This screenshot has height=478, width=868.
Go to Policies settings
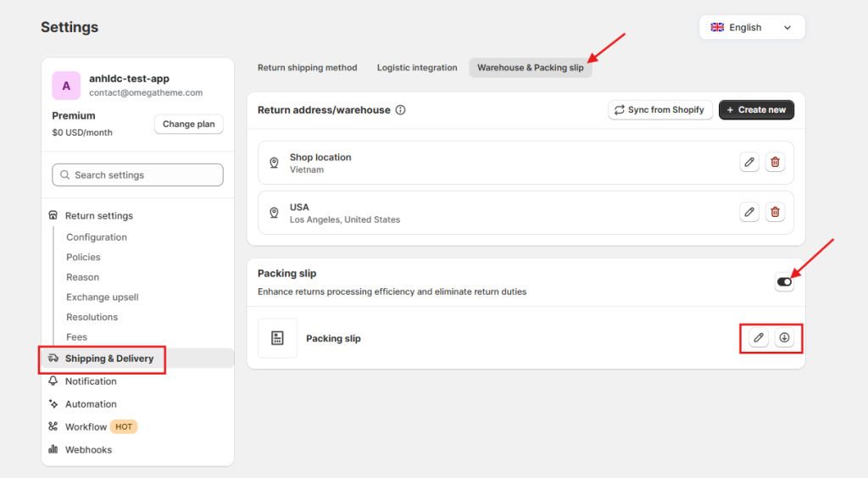83,258
